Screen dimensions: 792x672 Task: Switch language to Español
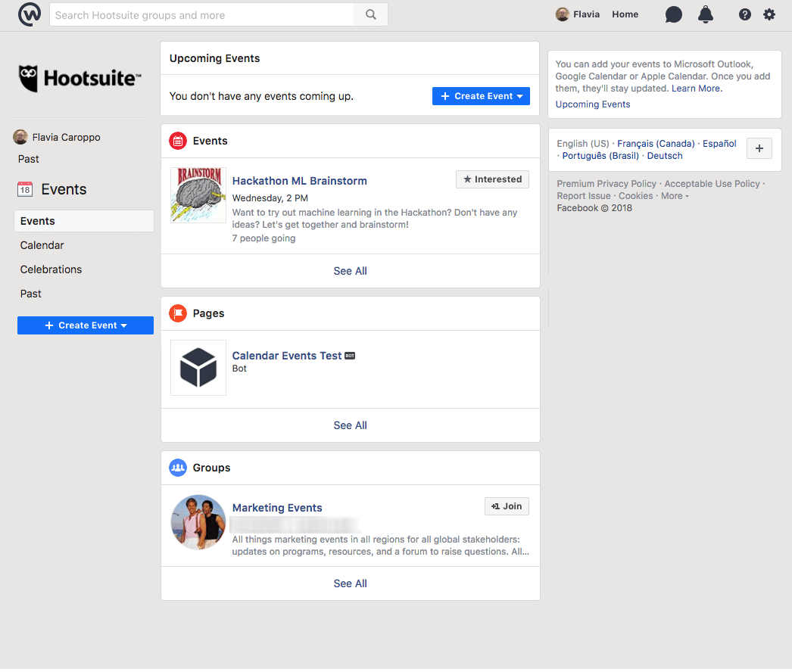pos(719,144)
